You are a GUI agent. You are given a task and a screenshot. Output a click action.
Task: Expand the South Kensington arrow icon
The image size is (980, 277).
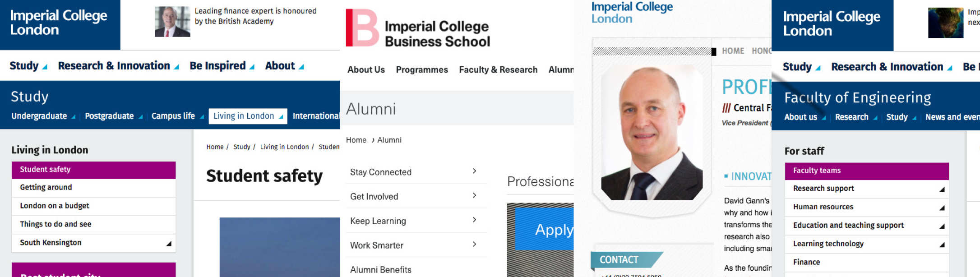[x=169, y=244]
